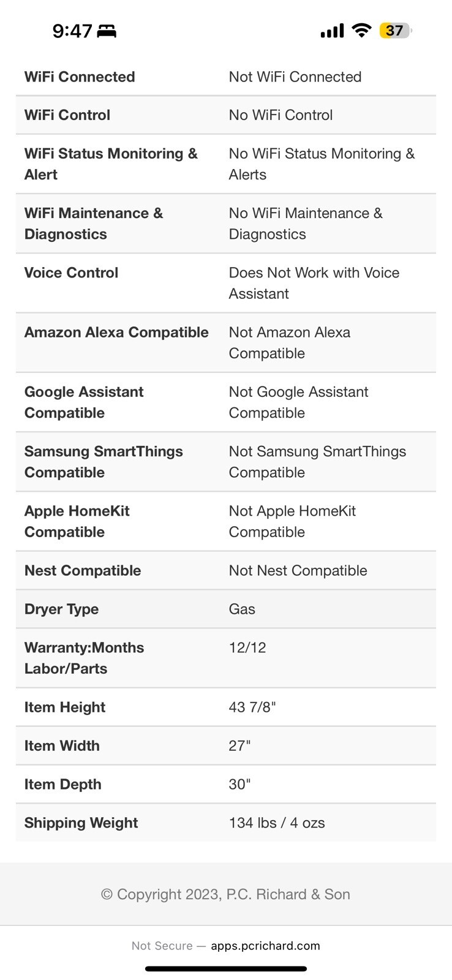Select the Warranty Months Labor/Parts row
Viewport: 452px width, 980px height.
click(x=226, y=658)
